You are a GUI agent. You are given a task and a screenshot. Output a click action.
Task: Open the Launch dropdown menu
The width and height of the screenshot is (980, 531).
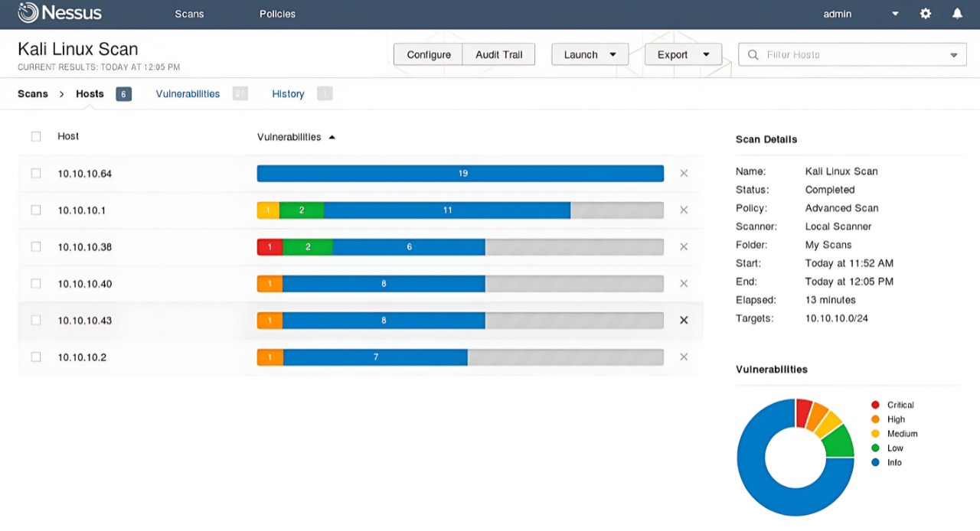click(590, 54)
